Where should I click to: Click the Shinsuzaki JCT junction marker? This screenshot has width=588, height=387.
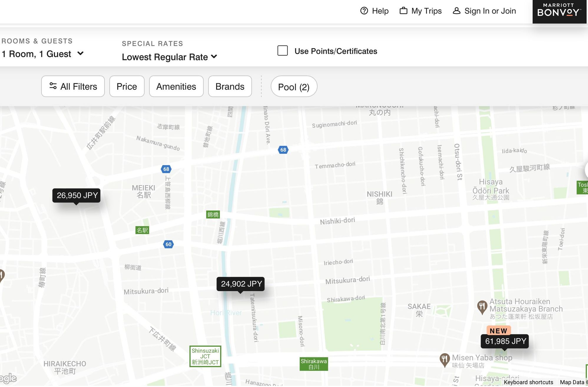point(205,356)
